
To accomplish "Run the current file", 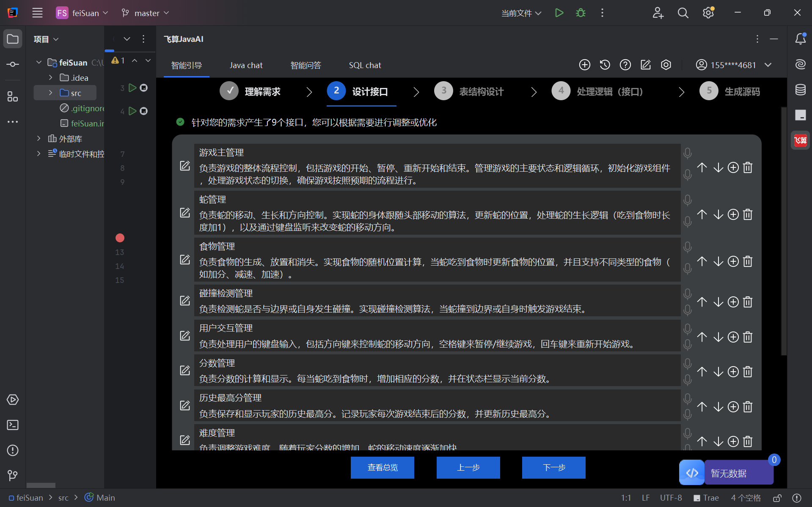I will click(x=559, y=13).
